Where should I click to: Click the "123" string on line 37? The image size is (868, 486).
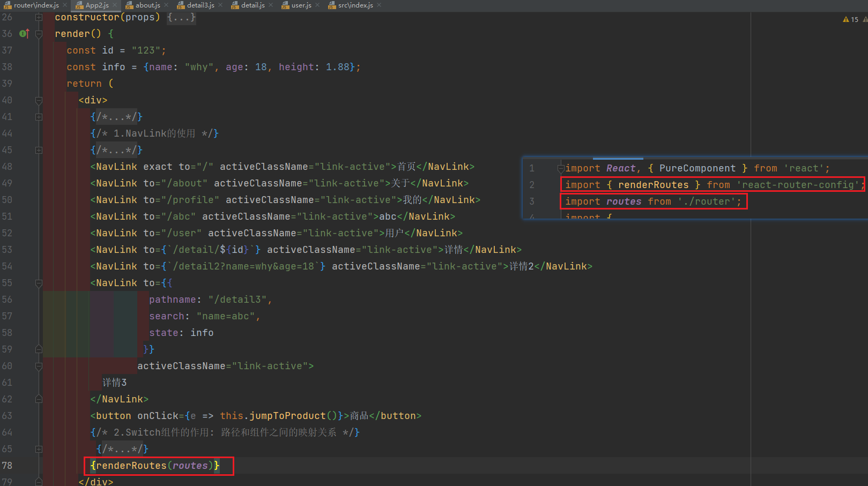tap(146, 50)
